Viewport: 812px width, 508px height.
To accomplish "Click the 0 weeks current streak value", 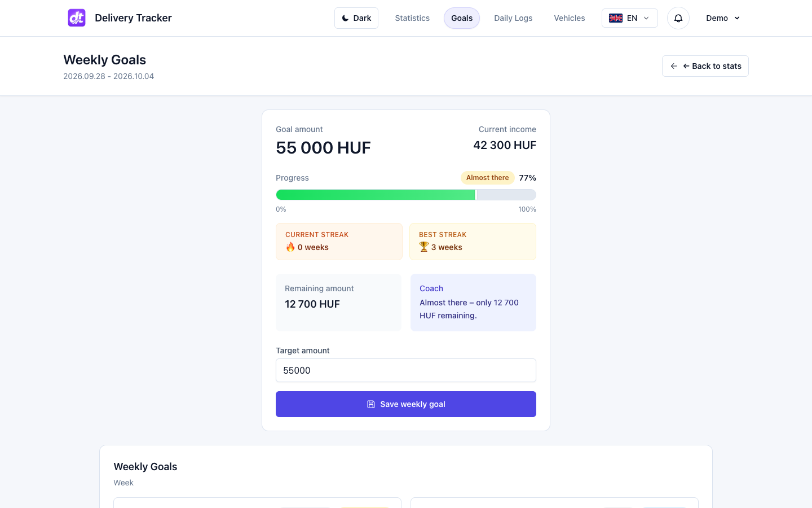I will click(313, 247).
